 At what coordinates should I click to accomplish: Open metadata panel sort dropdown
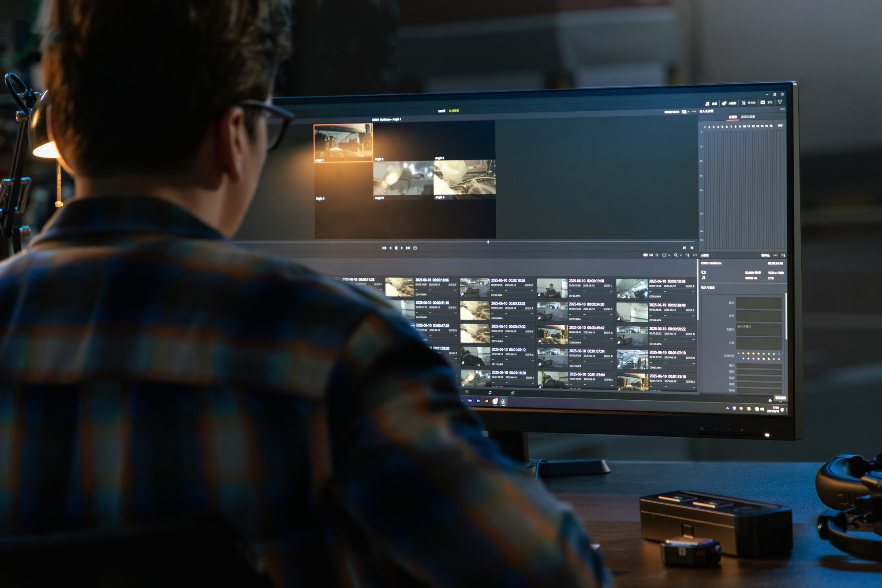pyautogui.click(x=783, y=255)
